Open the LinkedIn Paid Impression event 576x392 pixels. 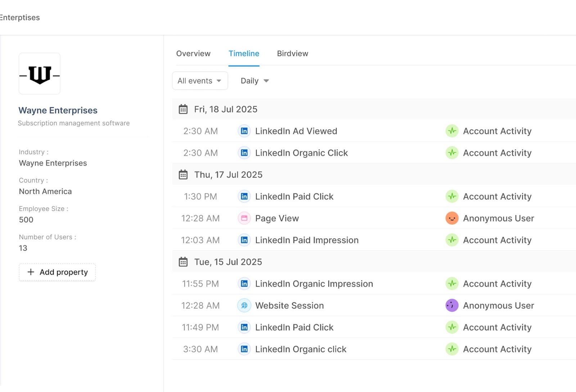tap(307, 240)
